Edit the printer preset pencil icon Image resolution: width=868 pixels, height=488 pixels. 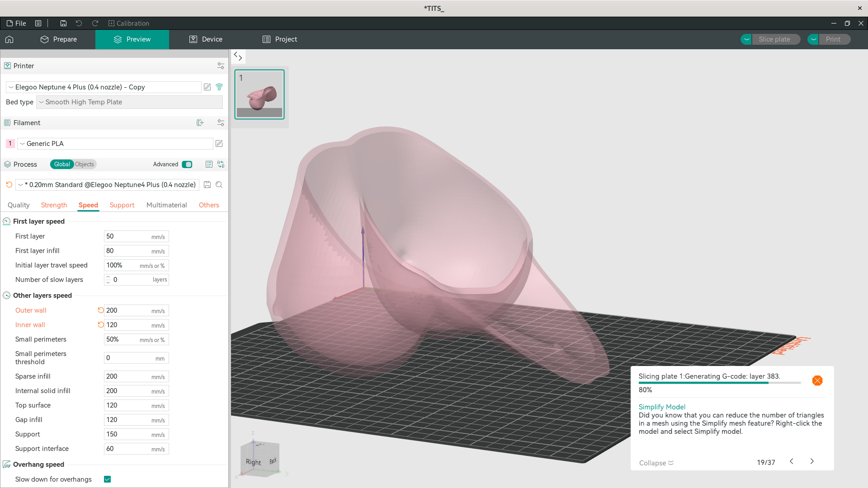[207, 87]
